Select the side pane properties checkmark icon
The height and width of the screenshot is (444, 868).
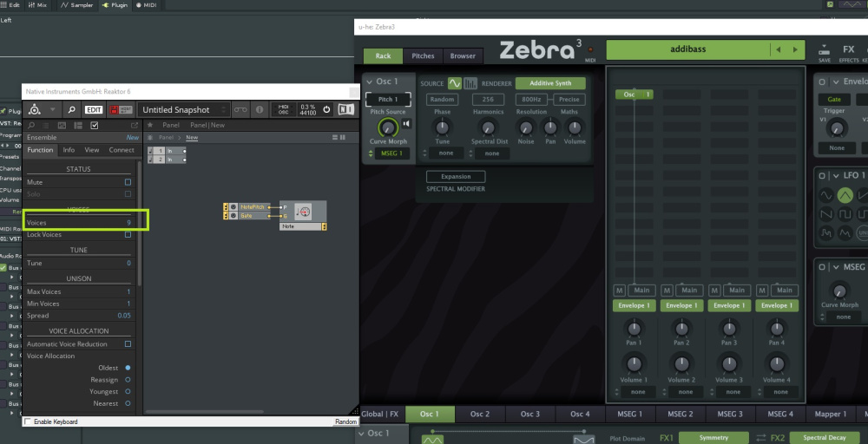[x=94, y=126]
